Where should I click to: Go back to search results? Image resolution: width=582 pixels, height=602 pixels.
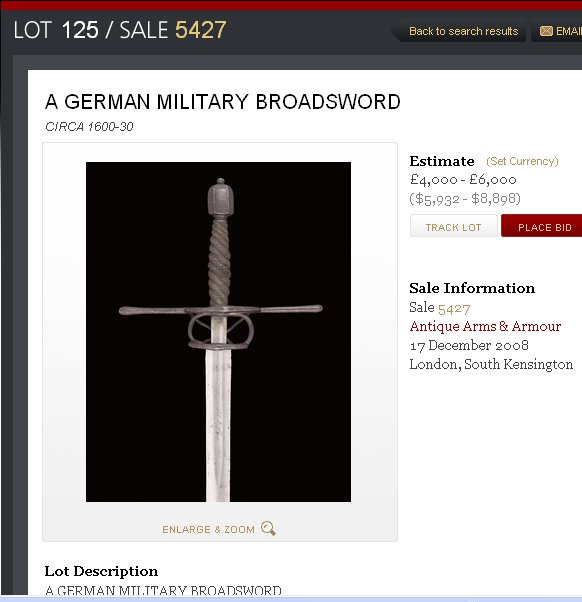pyautogui.click(x=463, y=31)
